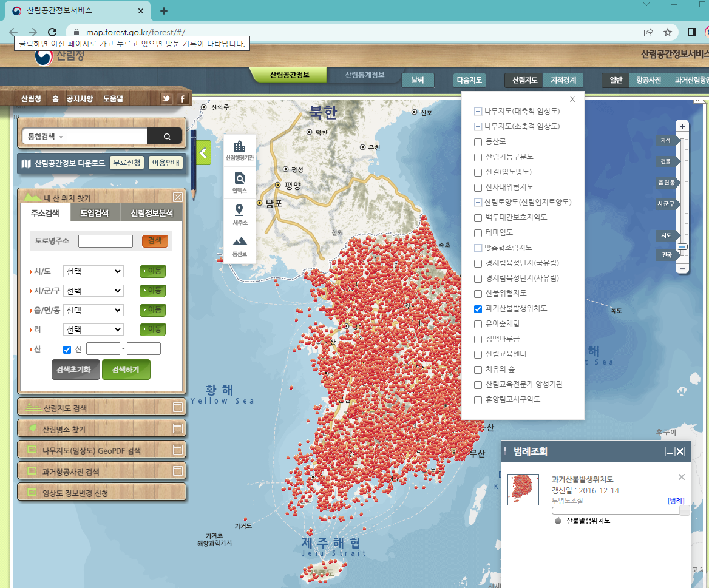
Task: Click the 과거산불발생위치도 legend thumbnail
Action: point(523,490)
